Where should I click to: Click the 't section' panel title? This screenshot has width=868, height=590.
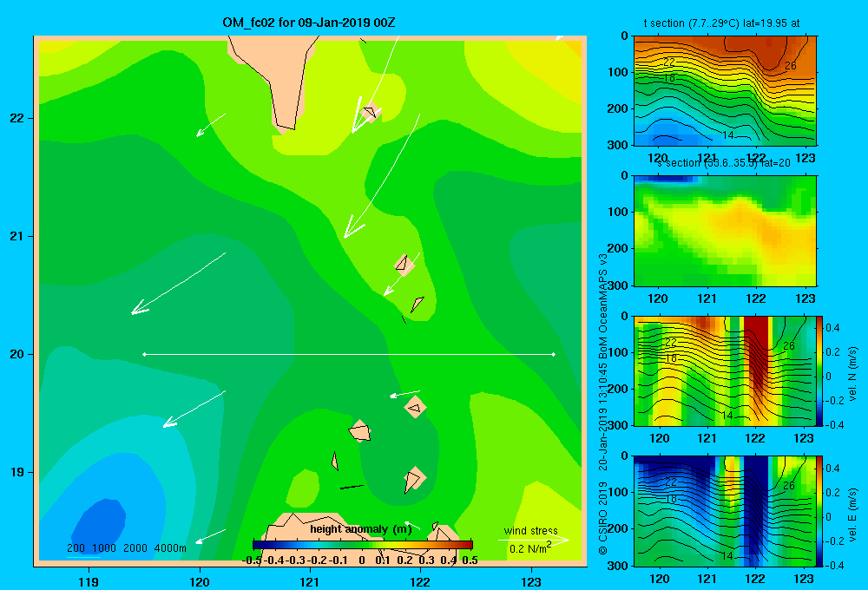point(721,23)
